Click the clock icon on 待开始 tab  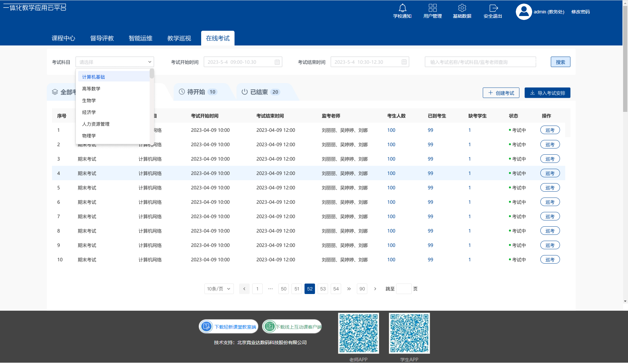point(182,92)
